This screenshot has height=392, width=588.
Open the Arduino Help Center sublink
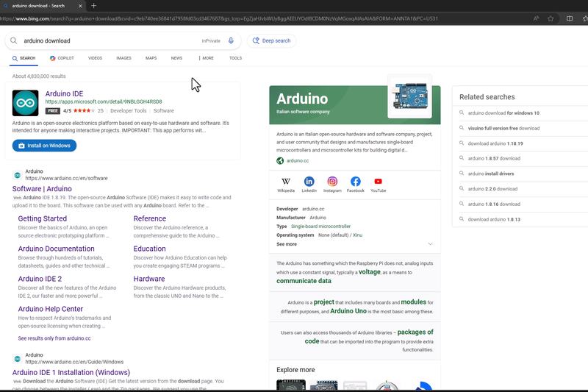pos(51,309)
